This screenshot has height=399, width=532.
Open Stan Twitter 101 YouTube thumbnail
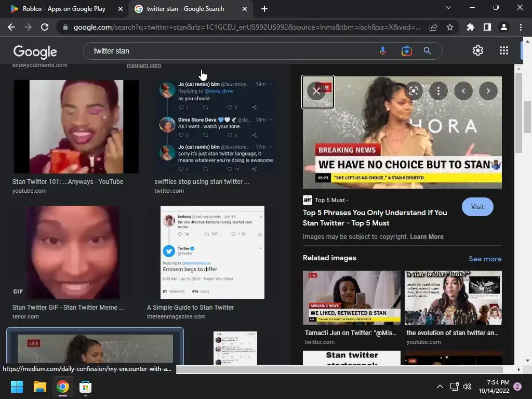76,127
